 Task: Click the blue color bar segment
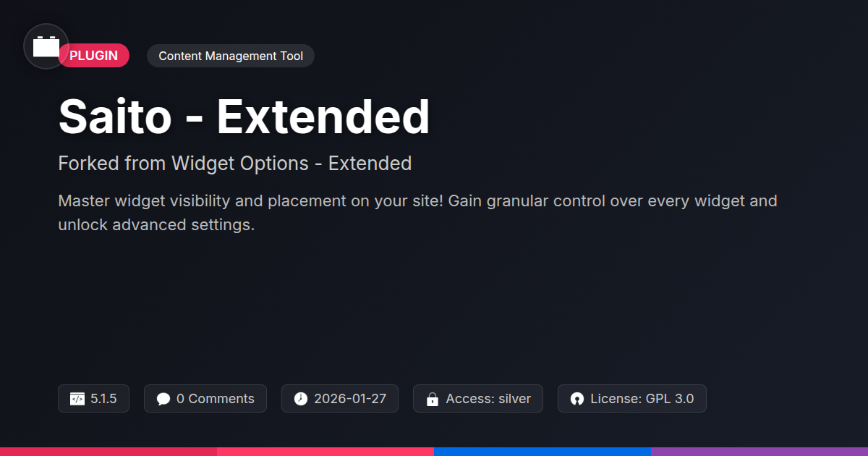coord(542,451)
